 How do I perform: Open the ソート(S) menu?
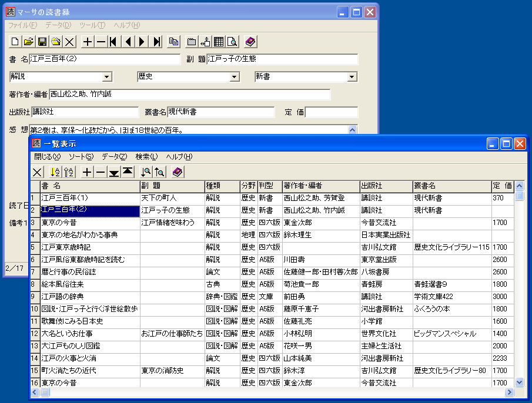pos(81,157)
